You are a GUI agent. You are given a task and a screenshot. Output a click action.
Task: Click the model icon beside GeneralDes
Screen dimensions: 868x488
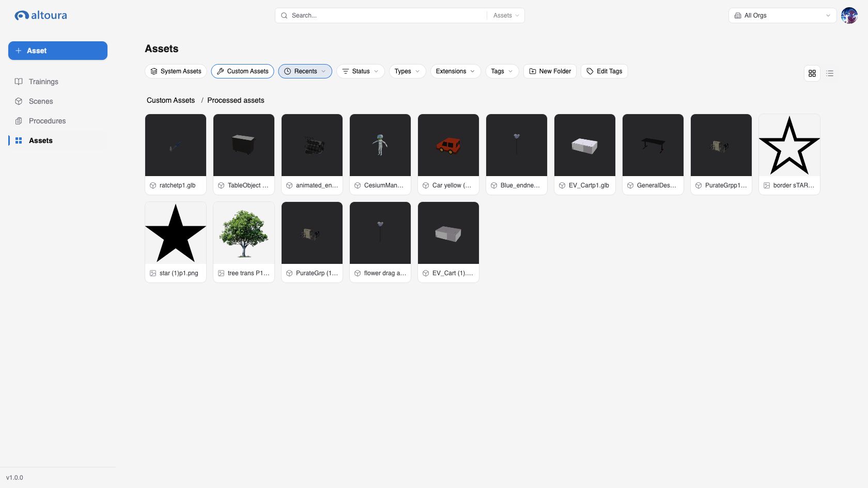coord(630,185)
